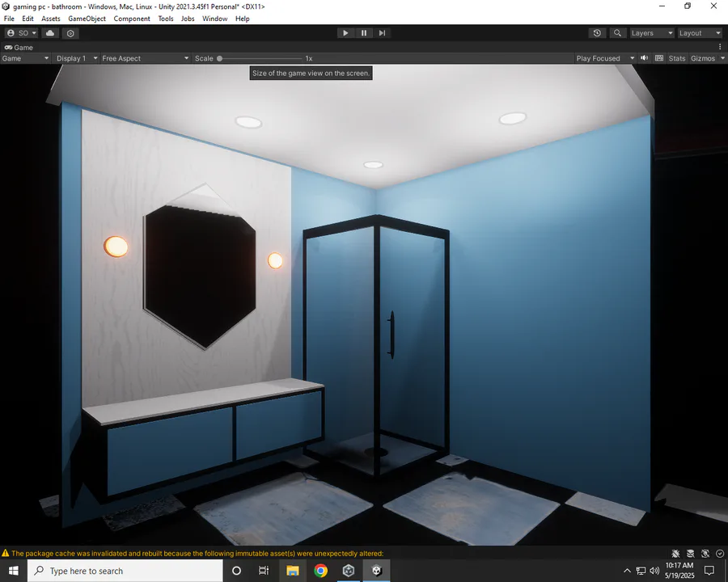The image size is (728, 582).
Task: Click the checkmark activity status icon
Action: point(720,553)
